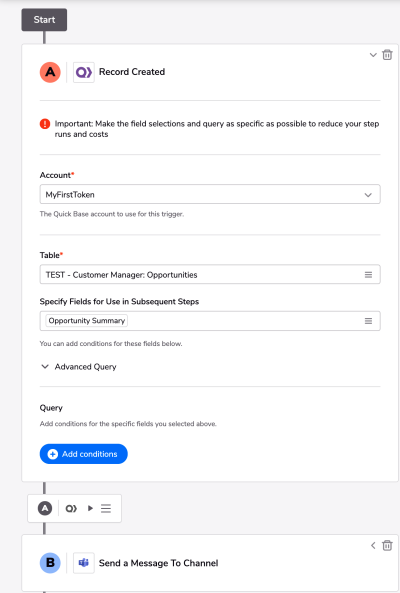The image size is (400, 593).
Task: Open the Table field list menu icon
Action: click(368, 275)
